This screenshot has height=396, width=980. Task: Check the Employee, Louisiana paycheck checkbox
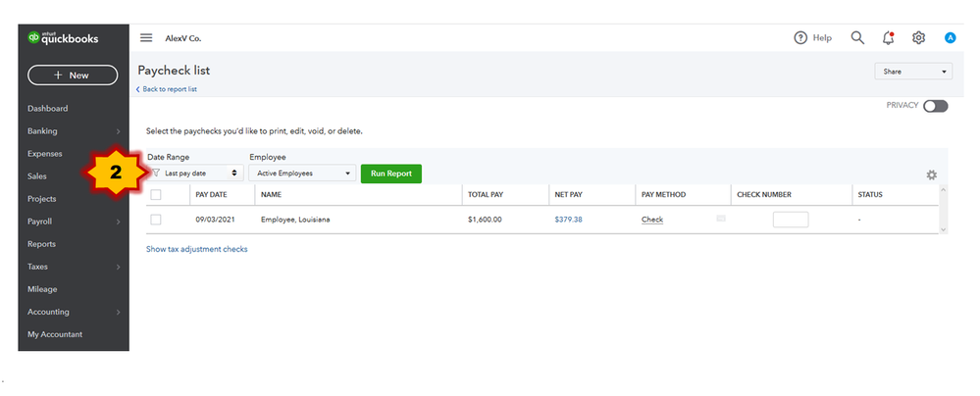(156, 220)
